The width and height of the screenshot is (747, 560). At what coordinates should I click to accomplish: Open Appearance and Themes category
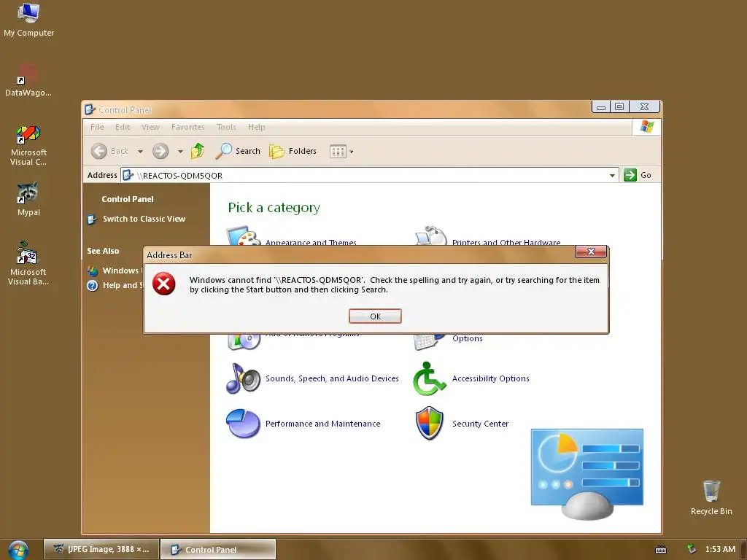(x=311, y=242)
